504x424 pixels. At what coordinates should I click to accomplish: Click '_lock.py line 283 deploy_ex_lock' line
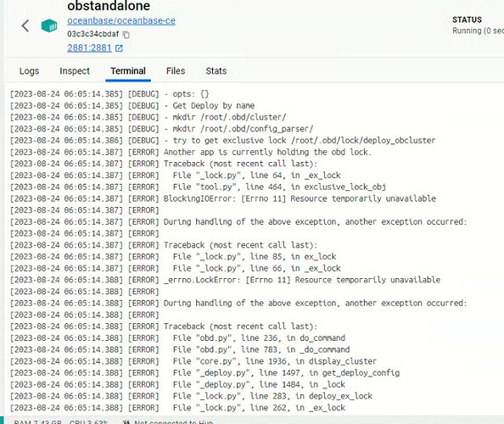191,396
